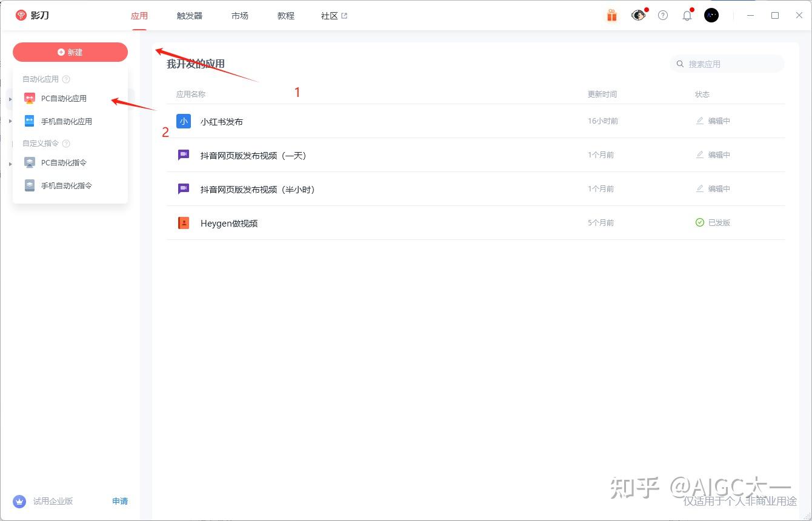
Task: Click 编辑中 status for 小红书发布
Action: [x=713, y=121]
